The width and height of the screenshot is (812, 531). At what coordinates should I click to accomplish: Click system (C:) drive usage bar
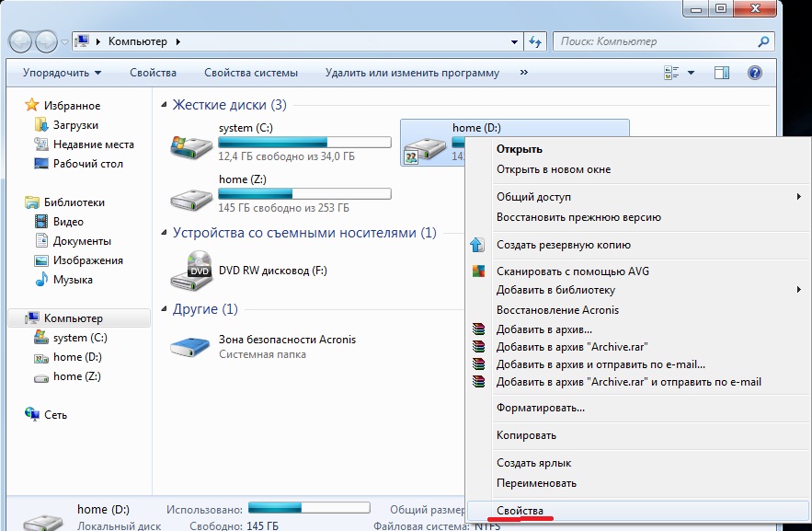click(x=304, y=142)
